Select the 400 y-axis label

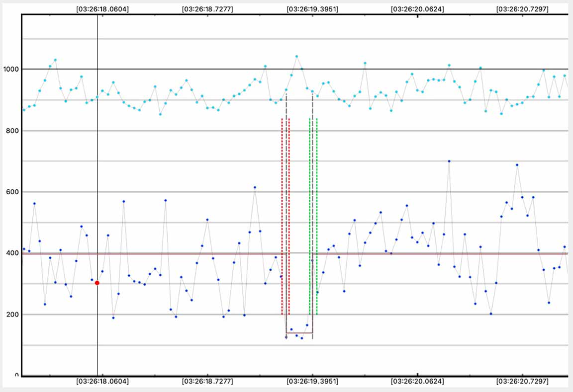[11, 253]
